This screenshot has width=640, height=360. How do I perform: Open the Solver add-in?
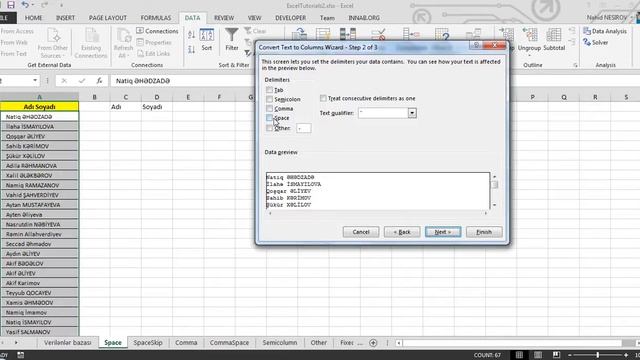click(x=596, y=42)
